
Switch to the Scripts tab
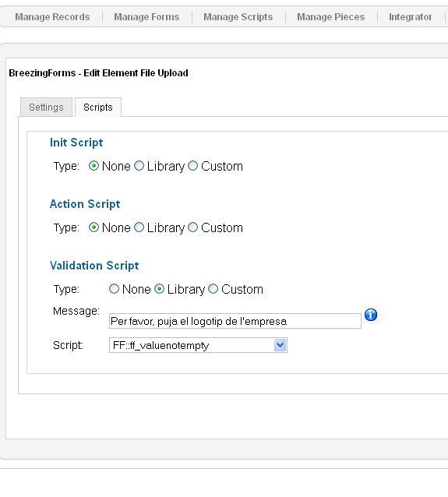point(98,108)
